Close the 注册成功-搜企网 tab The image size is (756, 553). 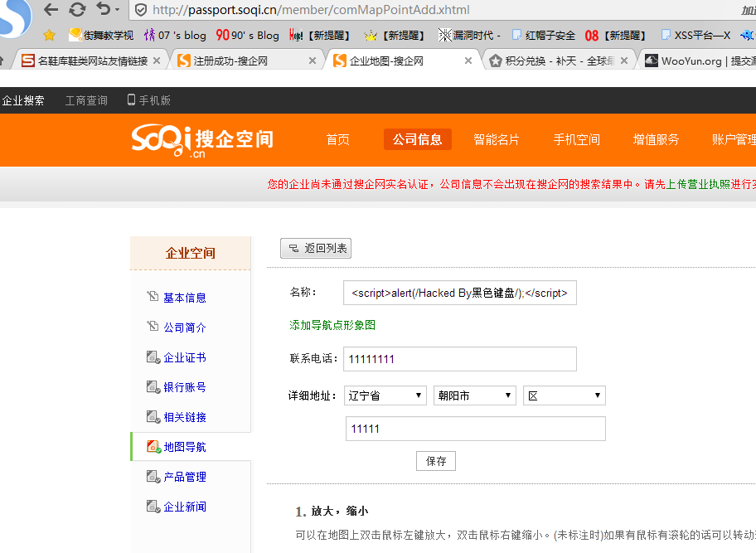click(313, 61)
